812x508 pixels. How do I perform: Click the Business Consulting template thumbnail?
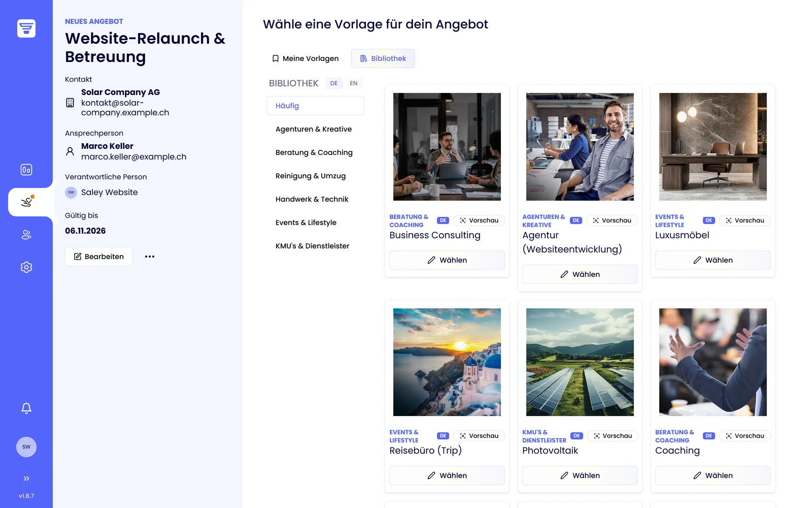(447, 147)
